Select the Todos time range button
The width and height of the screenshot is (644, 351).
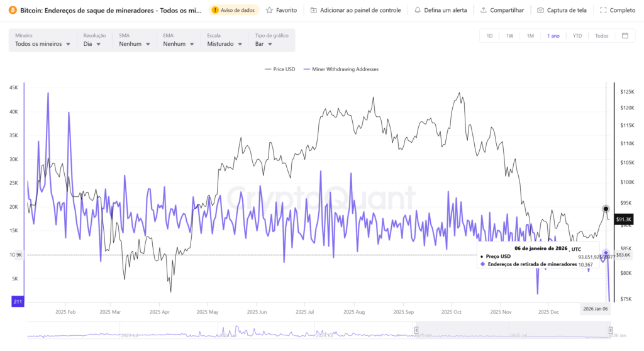(x=601, y=36)
